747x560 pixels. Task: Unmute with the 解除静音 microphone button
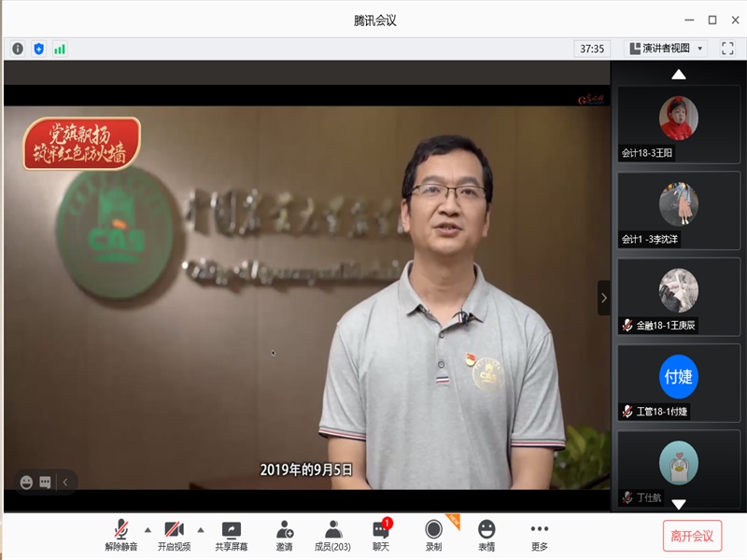121,535
